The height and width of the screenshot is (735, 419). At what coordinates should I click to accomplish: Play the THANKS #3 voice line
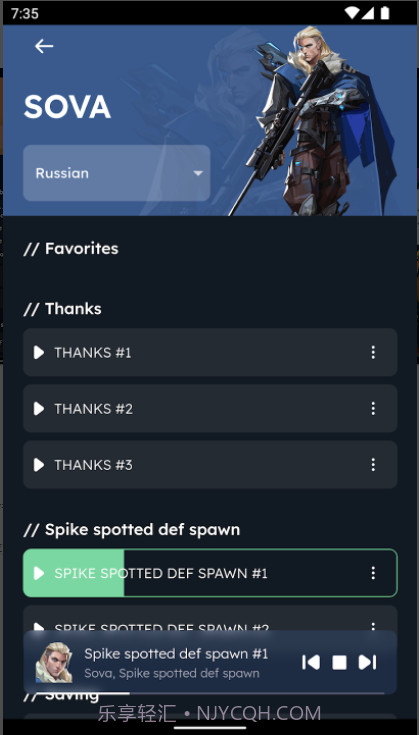pyautogui.click(x=39, y=465)
